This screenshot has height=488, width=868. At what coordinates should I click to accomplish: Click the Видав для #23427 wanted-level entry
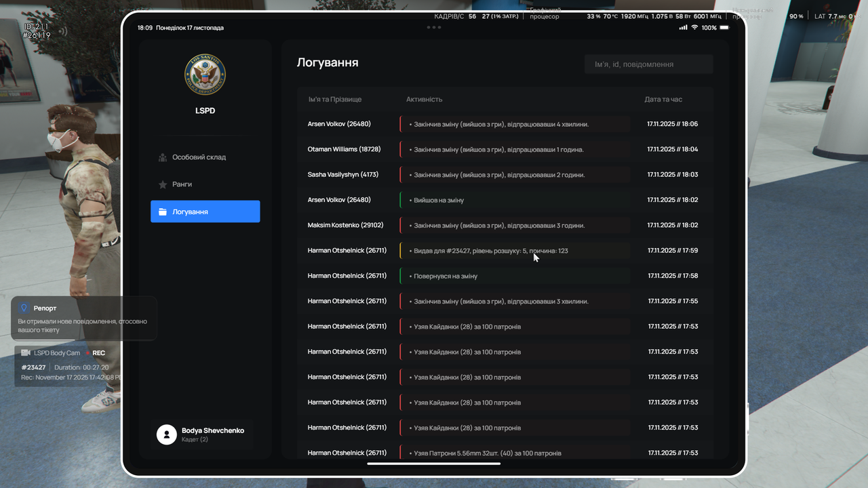[515, 251]
